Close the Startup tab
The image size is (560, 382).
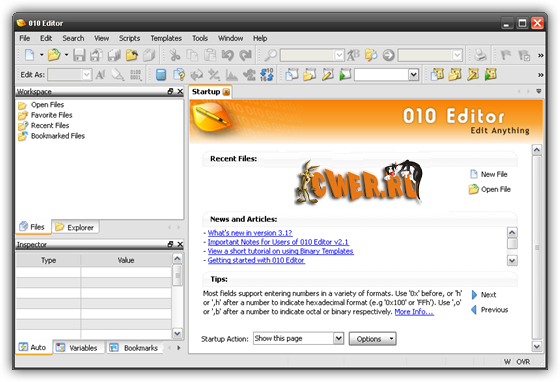[x=226, y=92]
